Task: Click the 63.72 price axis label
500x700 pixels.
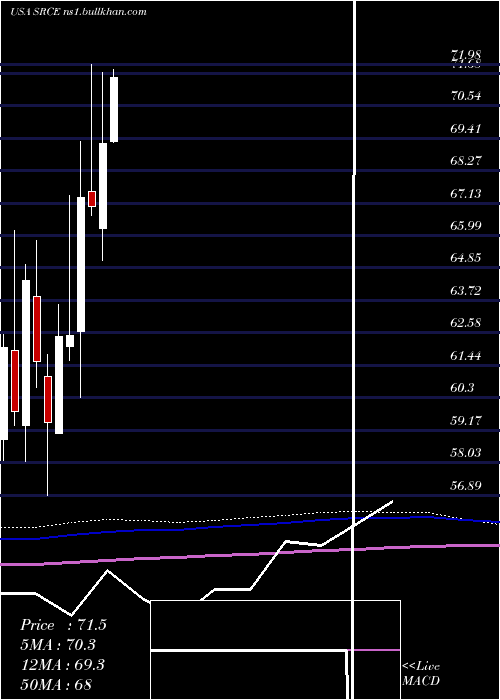Action: 466,291
